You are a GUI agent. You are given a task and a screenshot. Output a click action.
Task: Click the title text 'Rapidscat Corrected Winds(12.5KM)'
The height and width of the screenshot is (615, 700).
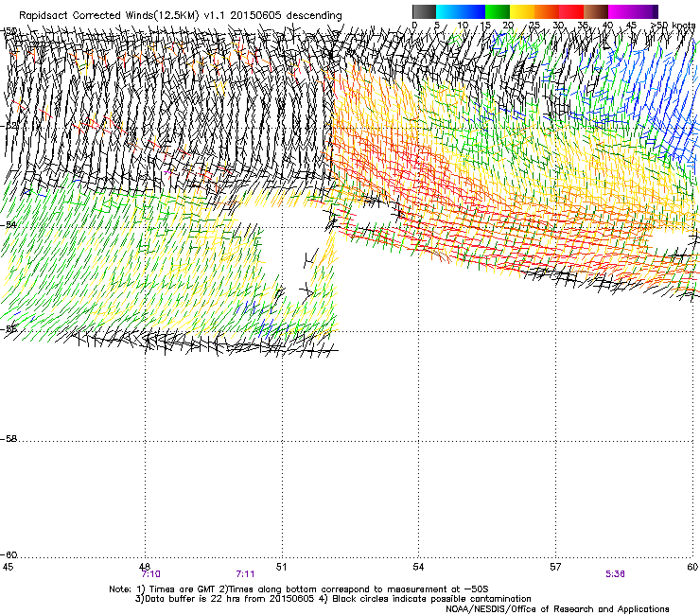point(109,16)
